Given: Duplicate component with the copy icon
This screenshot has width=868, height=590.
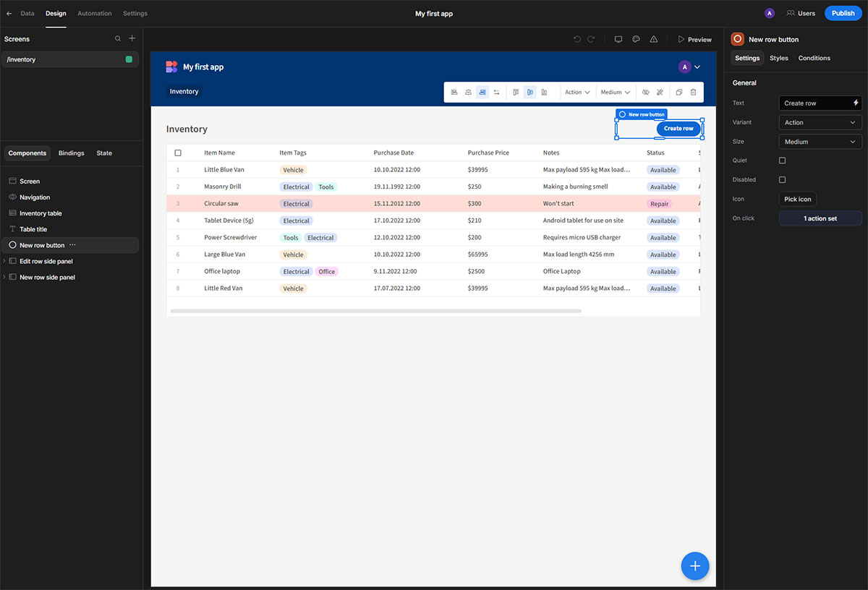Looking at the screenshot, I should click(x=678, y=93).
